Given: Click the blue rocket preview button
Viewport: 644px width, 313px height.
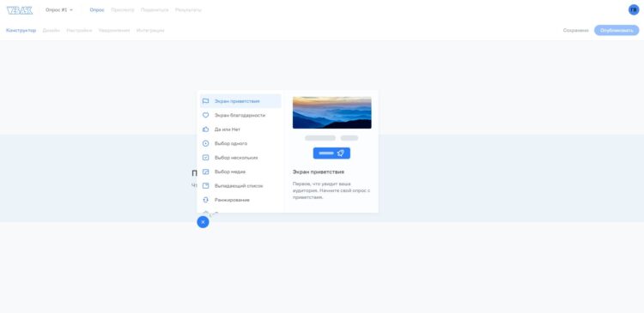Looking at the screenshot, I should tap(331, 153).
